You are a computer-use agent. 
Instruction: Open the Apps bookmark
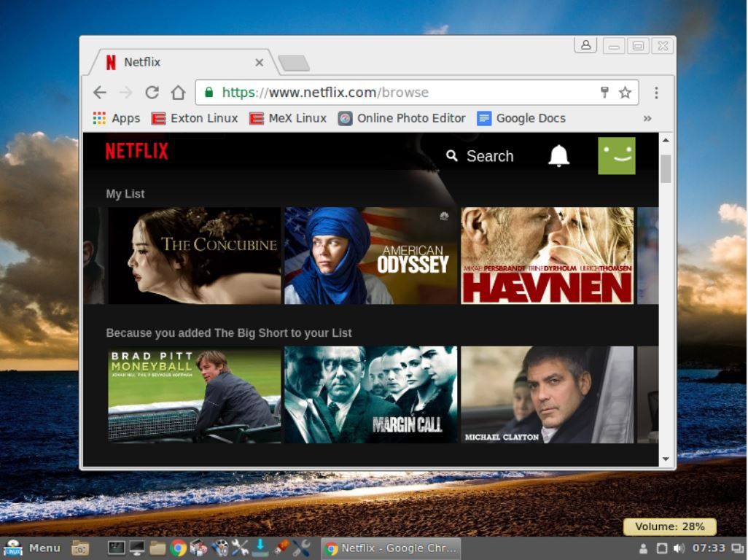(x=117, y=118)
